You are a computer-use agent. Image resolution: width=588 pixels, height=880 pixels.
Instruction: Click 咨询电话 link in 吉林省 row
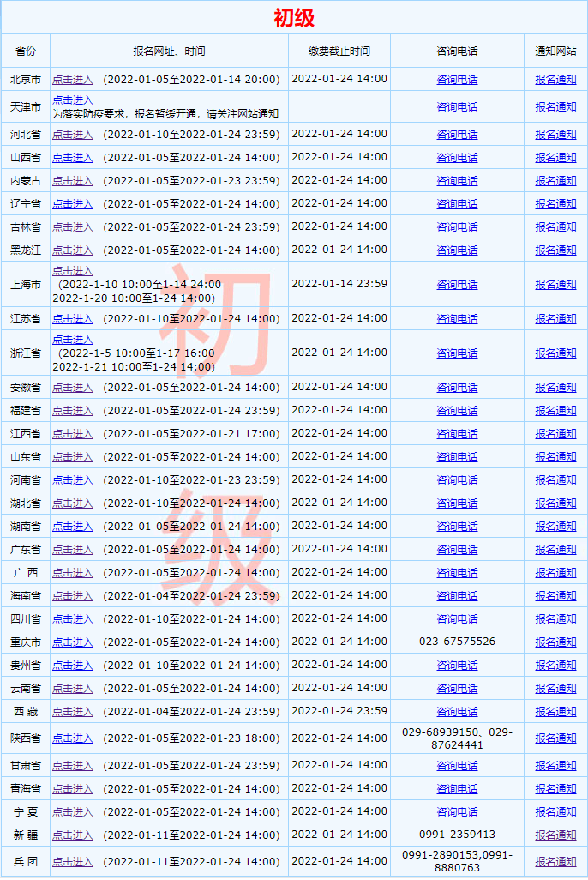point(457,227)
